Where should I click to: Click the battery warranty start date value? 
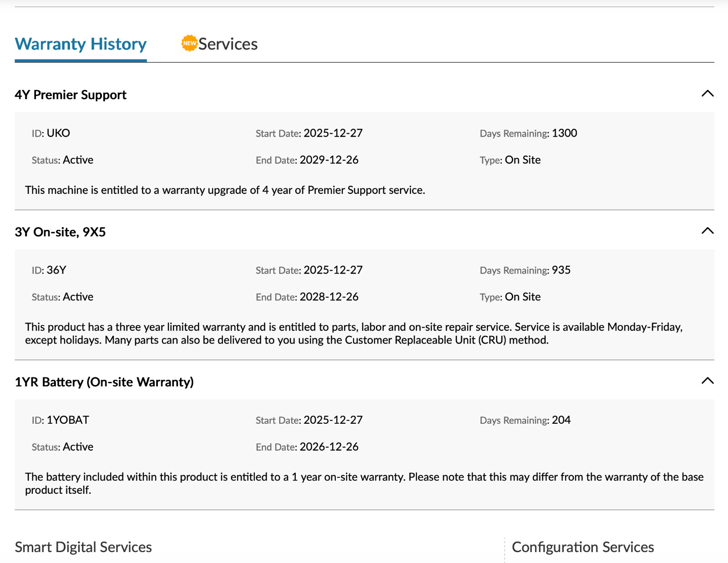[x=333, y=420]
